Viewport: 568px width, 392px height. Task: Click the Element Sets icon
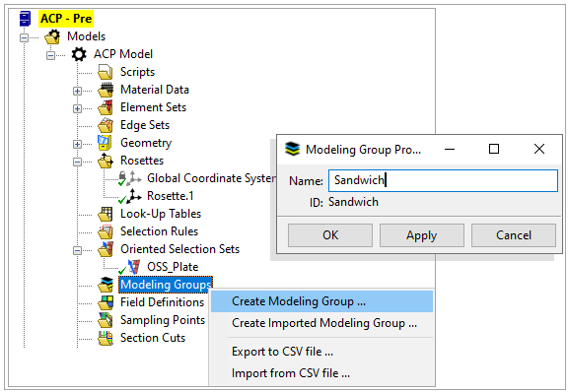click(x=106, y=107)
